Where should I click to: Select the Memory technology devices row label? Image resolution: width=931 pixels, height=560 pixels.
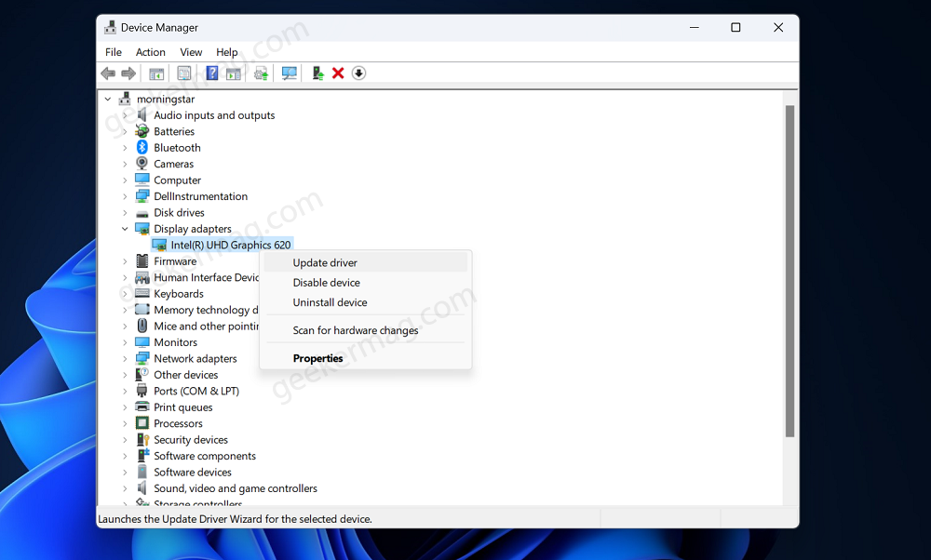pyautogui.click(x=206, y=310)
